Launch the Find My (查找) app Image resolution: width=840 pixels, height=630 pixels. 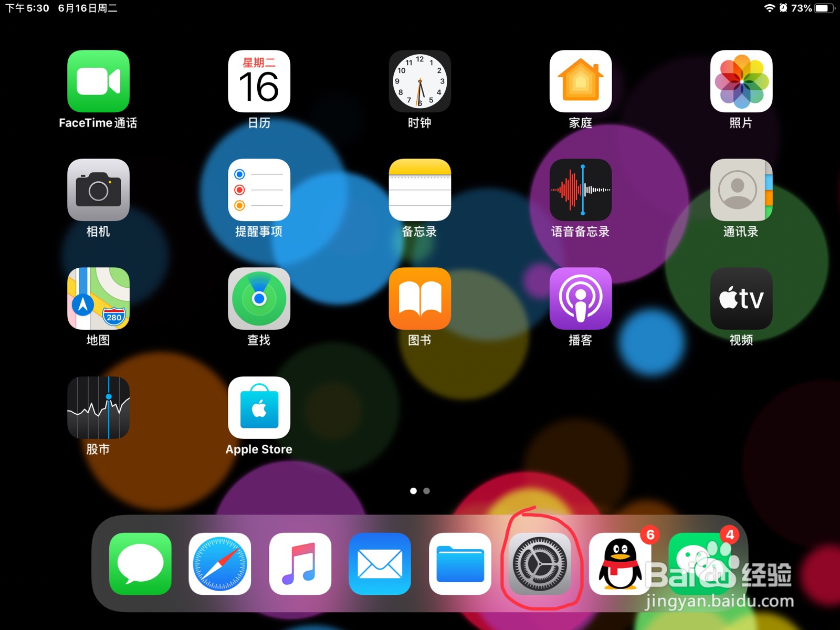259,299
